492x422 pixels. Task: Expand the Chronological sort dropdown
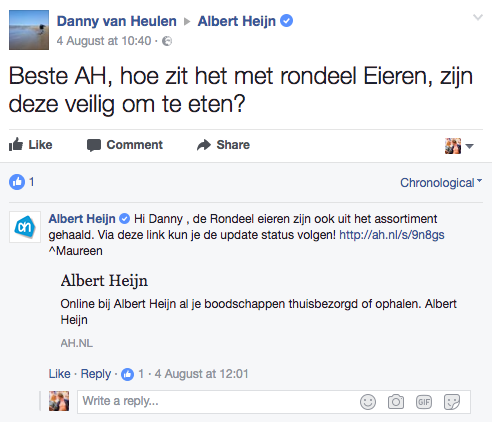pos(441,183)
